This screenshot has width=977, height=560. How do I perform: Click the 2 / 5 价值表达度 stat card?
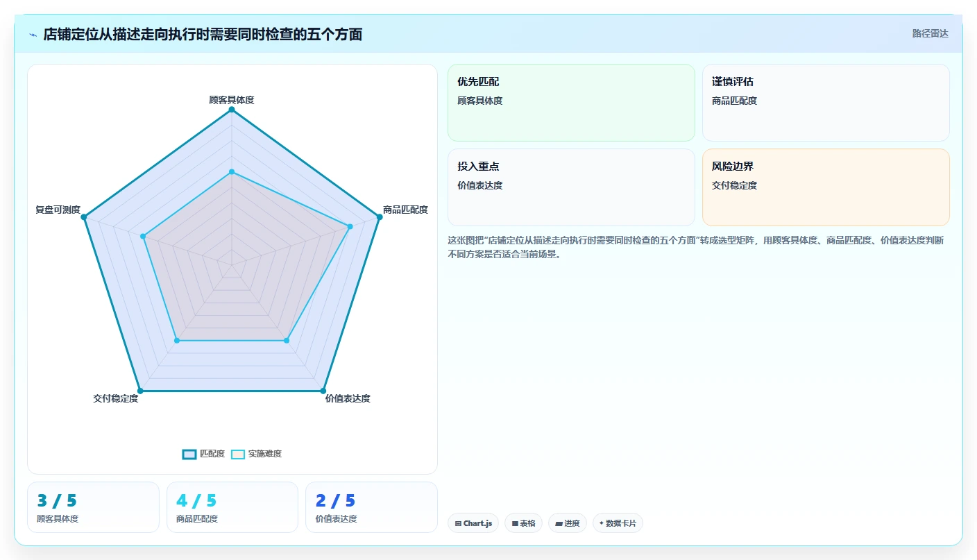[371, 507]
